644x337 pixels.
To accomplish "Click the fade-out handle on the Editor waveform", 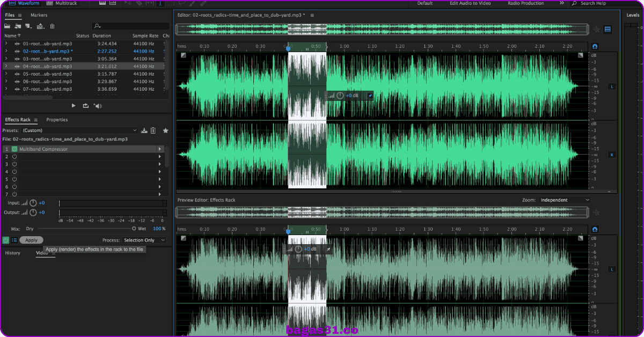I will click(x=580, y=55).
